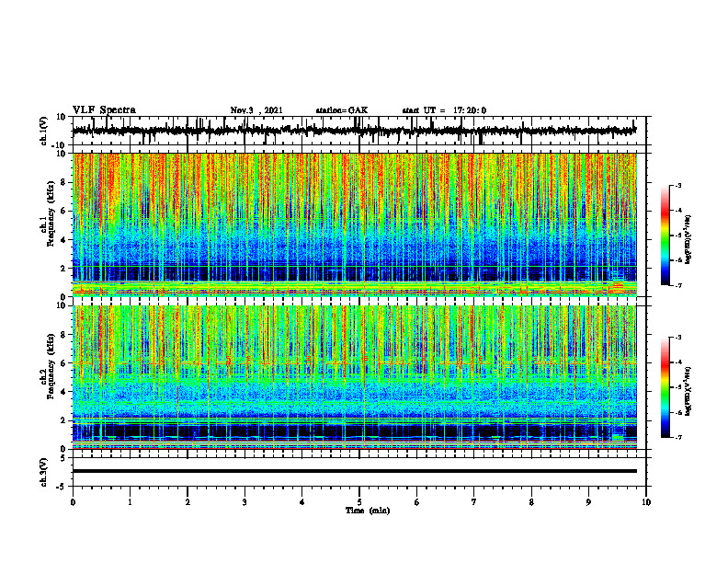Click the color scale bar beside ch.2 spectrogram
728x563 pixels.
pyautogui.click(x=665, y=387)
